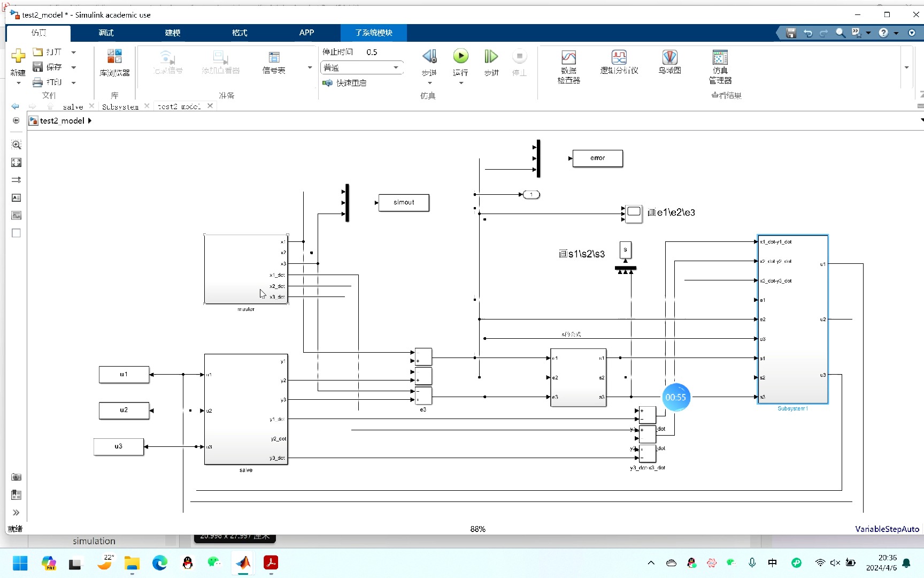
Task: Open the Help question mark icon
Action: [x=883, y=33]
